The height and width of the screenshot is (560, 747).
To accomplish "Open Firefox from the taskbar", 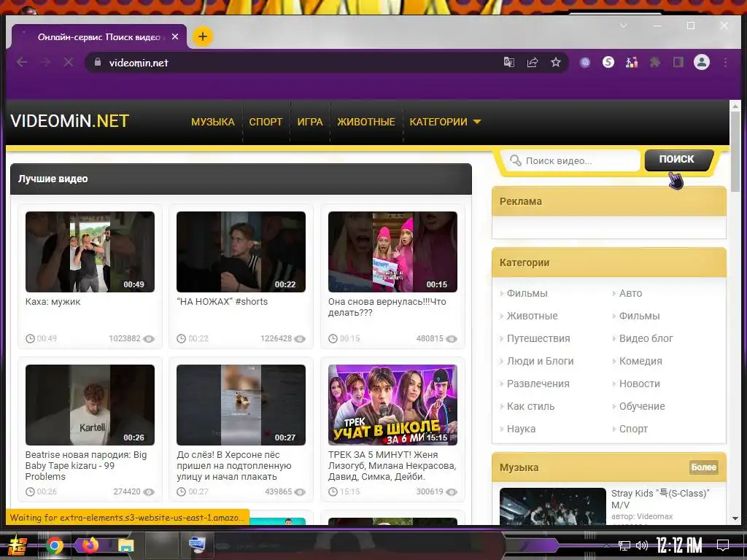I will (90, 545).
